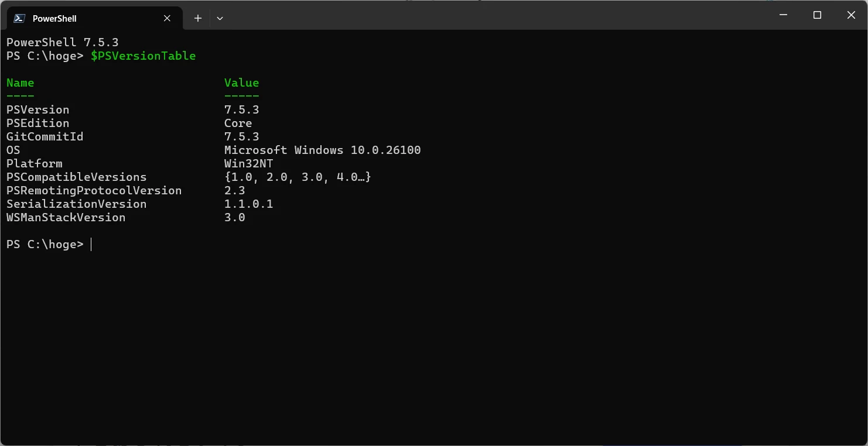This screenshot has width=868, height=446.
Task: Click the PSCompatibleVersions list value
Action: click(298, 177)
